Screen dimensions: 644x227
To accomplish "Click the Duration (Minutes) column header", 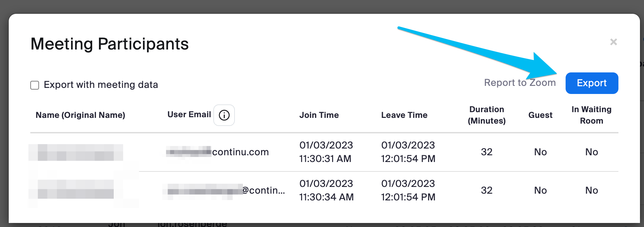I will click(487, 115).
